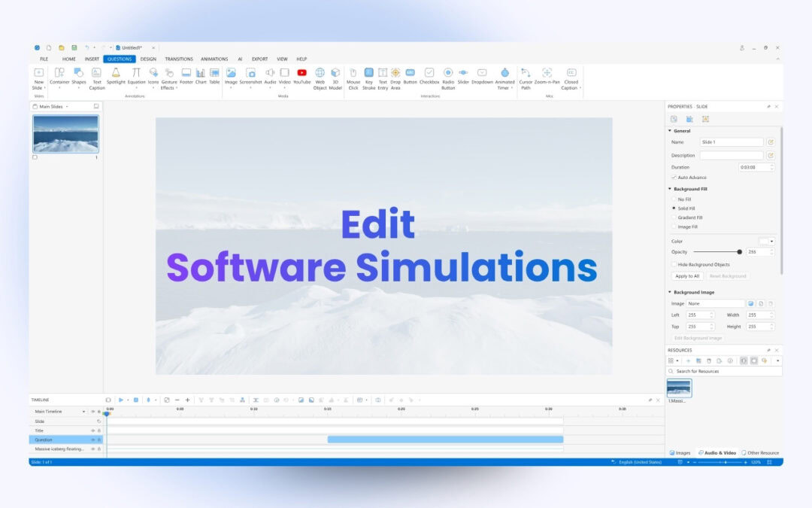Switch to Images resources tab
The image size is (812, 508).
tap(680, 453)
